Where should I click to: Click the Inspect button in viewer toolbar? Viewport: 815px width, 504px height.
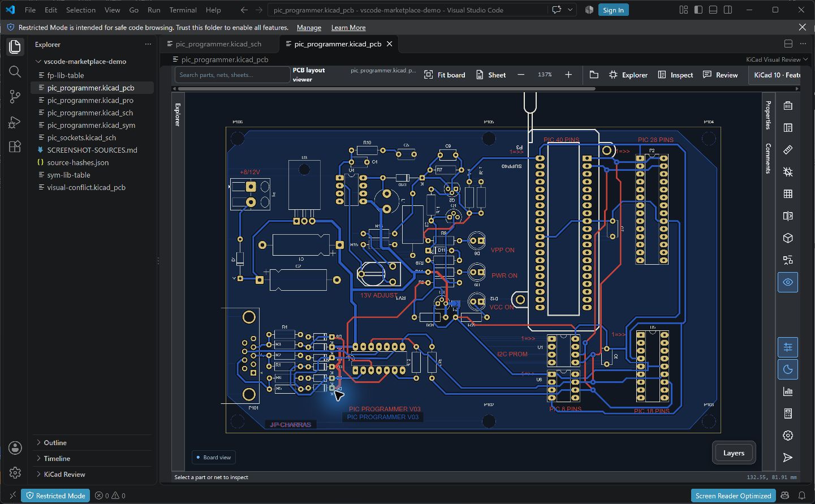675,75
